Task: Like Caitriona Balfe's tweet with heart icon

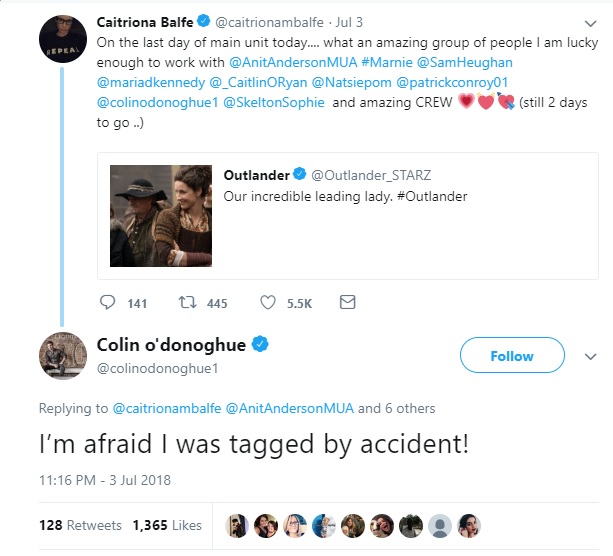Action: [268, 303]
